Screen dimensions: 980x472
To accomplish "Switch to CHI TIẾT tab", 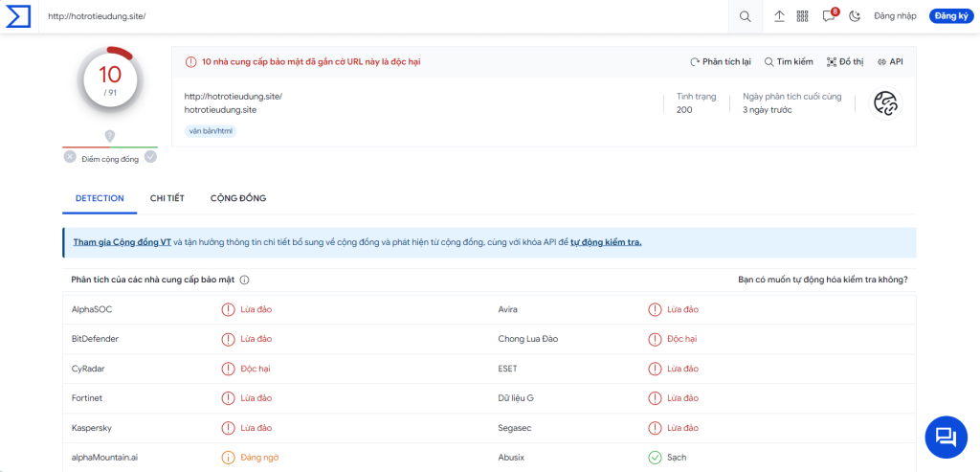I will 167,198.
